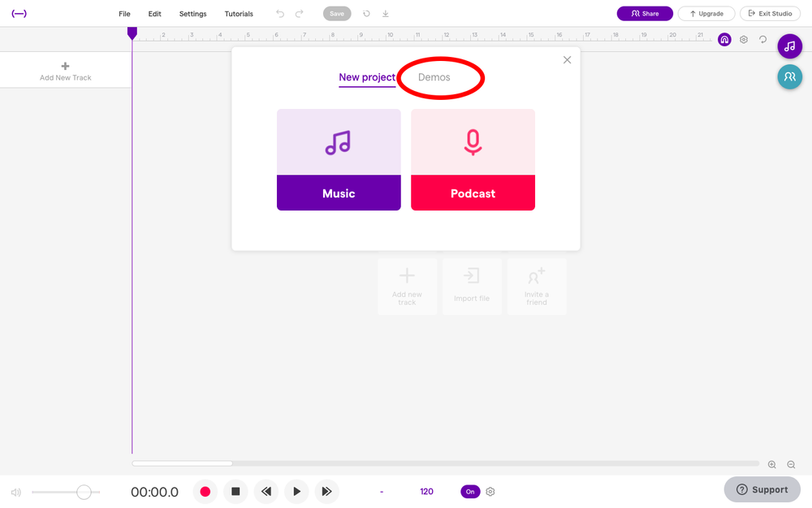Choose the Podcast project type
The width and height of the screenshot is (812, 508).
[x=473, y=159]
